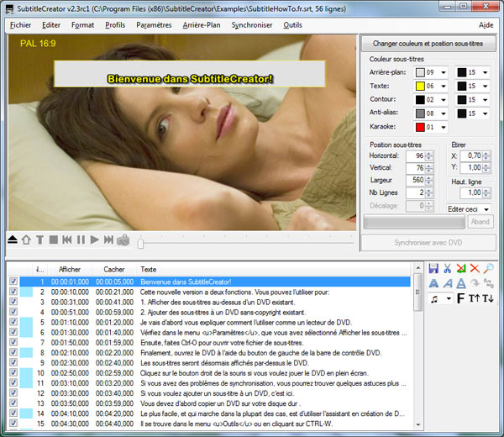Open the Outils menu

pyautogui.click(x=292, y=25)
